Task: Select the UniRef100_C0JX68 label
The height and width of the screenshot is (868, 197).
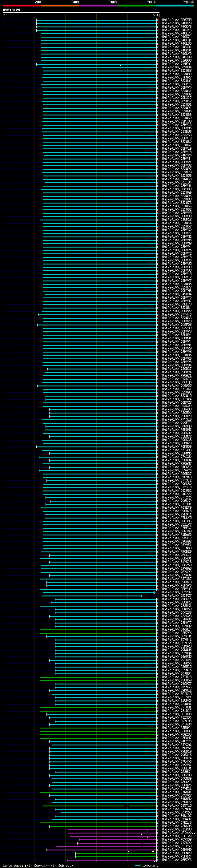Action: point(177,812)
